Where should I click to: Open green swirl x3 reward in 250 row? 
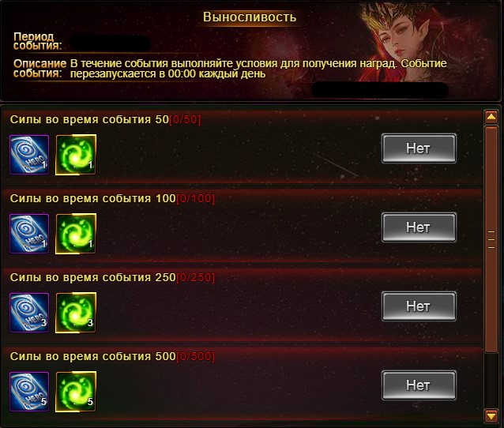pyautogui.click(x=76, y=313)
